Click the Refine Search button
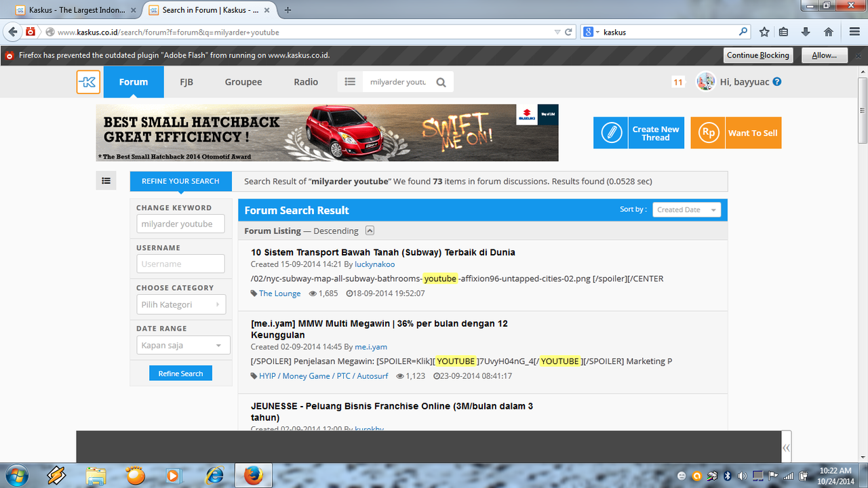This screenshot has height=488, width=868. point(180,373)
